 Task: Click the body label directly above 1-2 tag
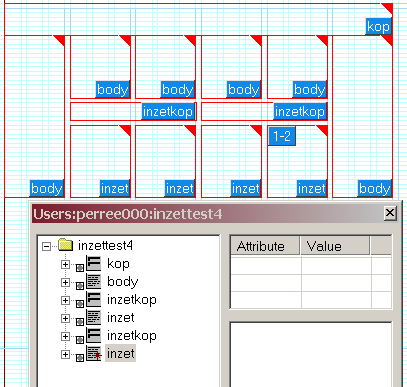(x=310, y=89)
